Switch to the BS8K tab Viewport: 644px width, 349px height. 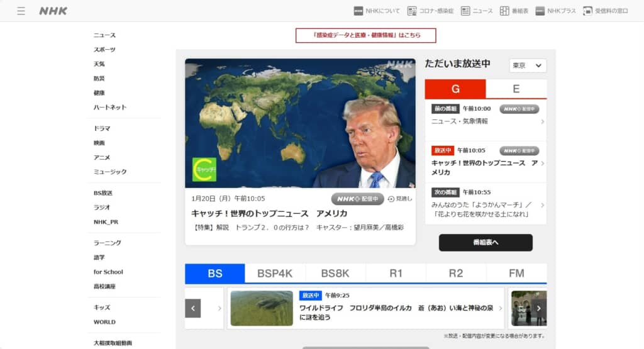coord(335,274)
